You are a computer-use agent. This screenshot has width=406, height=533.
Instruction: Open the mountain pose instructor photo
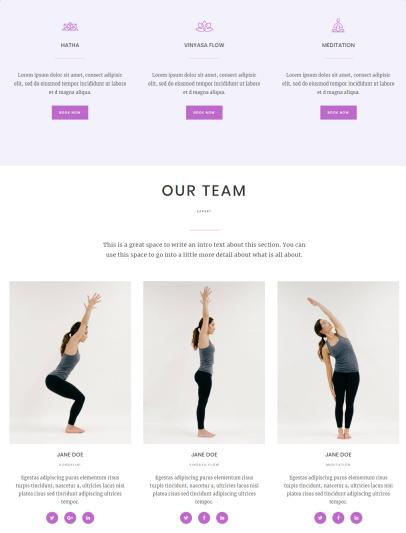[x=204, y=362]
